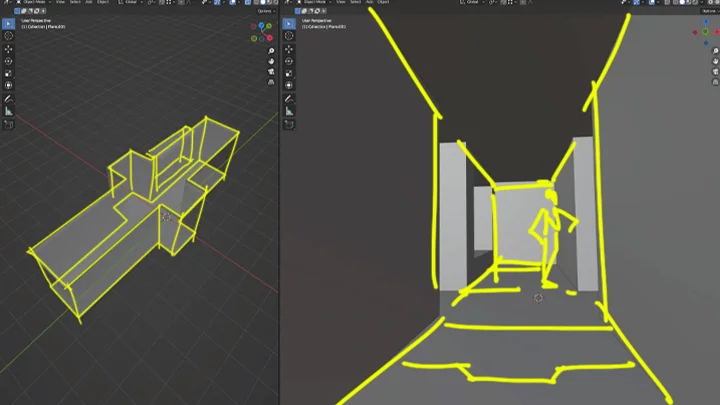
Task: Click the pan hand icon in right viewport
Action: (x=715, y=62)
